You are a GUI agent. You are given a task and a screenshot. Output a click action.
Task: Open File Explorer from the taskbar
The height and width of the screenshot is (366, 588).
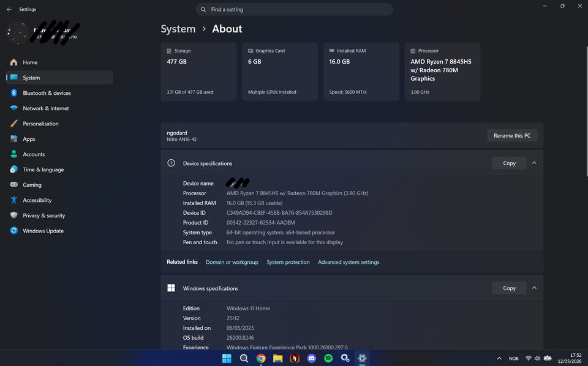click(x=278, y=359)
